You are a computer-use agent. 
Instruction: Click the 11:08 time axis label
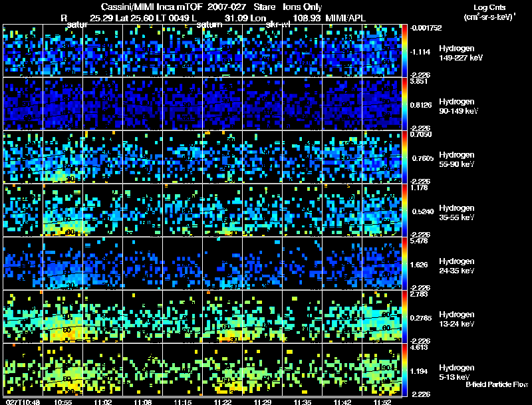point(142,402)
